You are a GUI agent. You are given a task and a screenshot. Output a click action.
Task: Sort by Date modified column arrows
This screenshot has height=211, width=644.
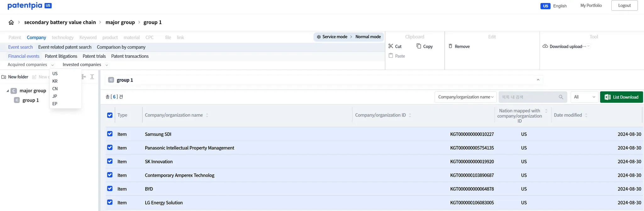586,115
